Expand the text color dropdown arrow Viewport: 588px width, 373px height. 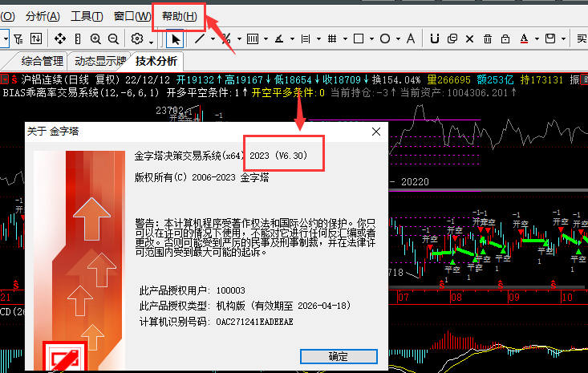pyautogui.click(x=537, y=39)
